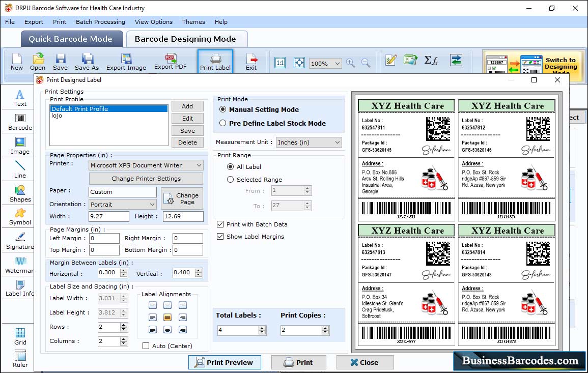Screen dimensions: 588x373
Task: Increase the Horizontal label margin spinner
Action: point(124,270)
